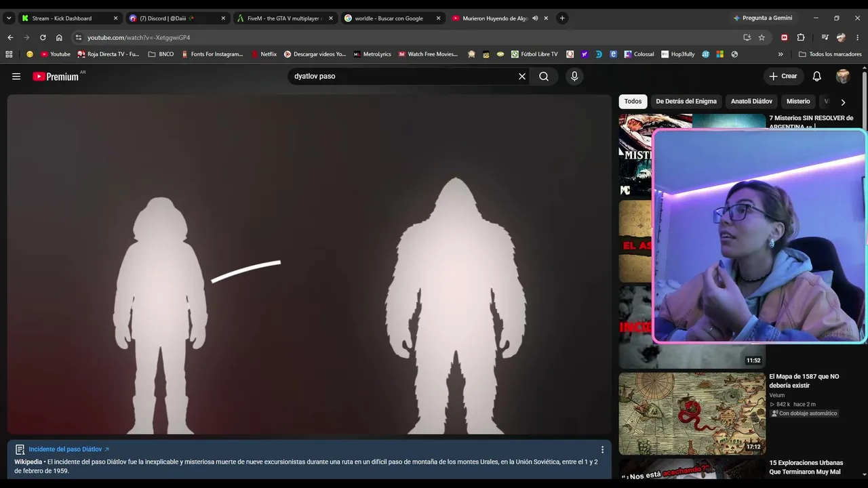Open the El Mapa de 1587 video thumbnail
The image size is (868, 488).
692,413
